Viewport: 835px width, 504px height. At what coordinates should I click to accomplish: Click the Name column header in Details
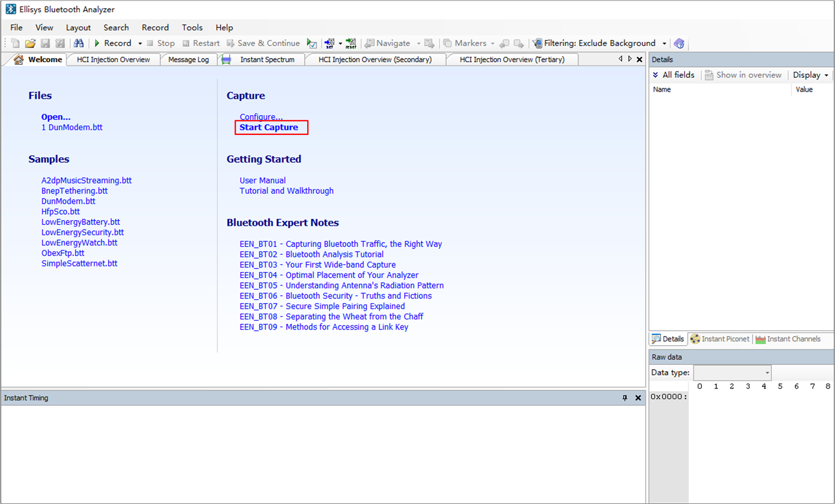click(721, 89)
